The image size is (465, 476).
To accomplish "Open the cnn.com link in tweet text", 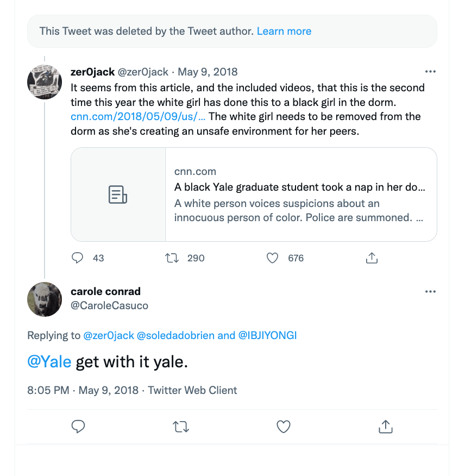I will 138,116.
